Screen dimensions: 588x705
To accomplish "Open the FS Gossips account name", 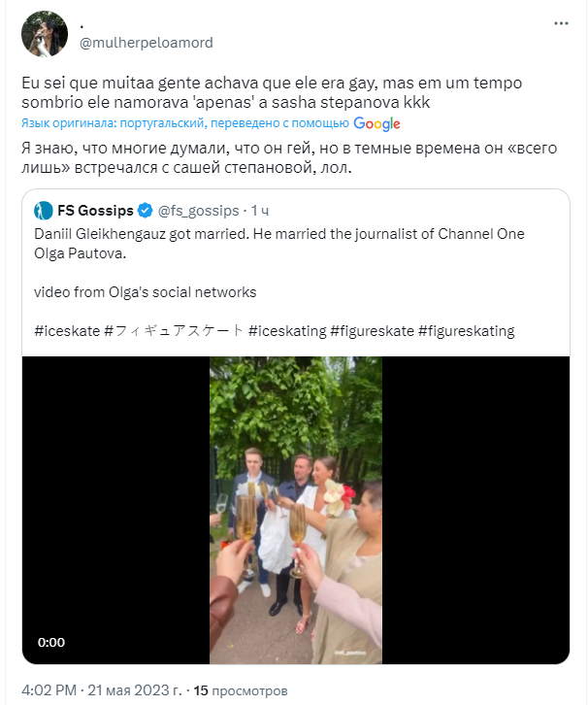I will [x=95, y=211].
